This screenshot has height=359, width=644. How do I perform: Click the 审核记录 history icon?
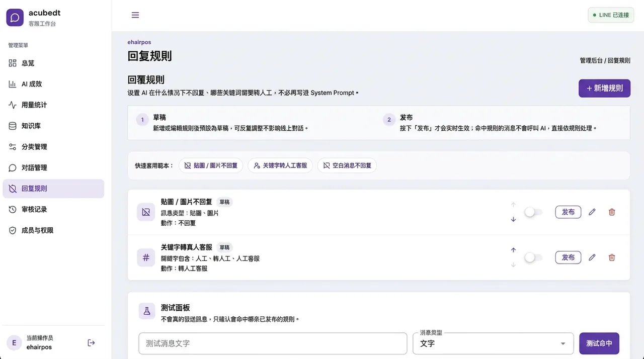pos(13,209)
